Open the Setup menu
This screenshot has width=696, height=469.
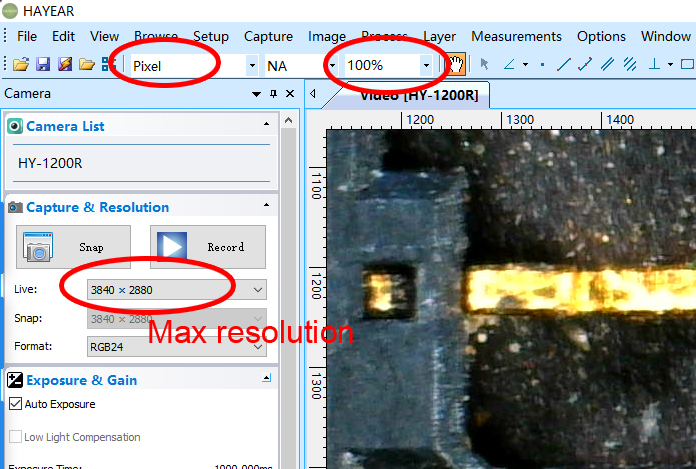(211, 36)
